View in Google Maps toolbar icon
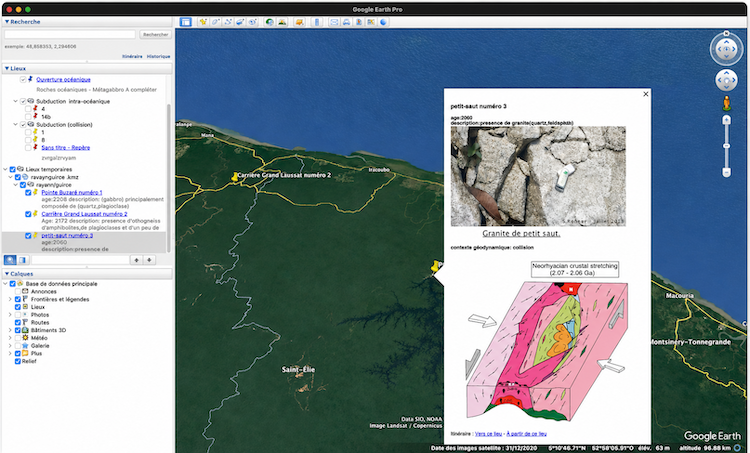This screenshot has width=750, height=453. (371, 22)
